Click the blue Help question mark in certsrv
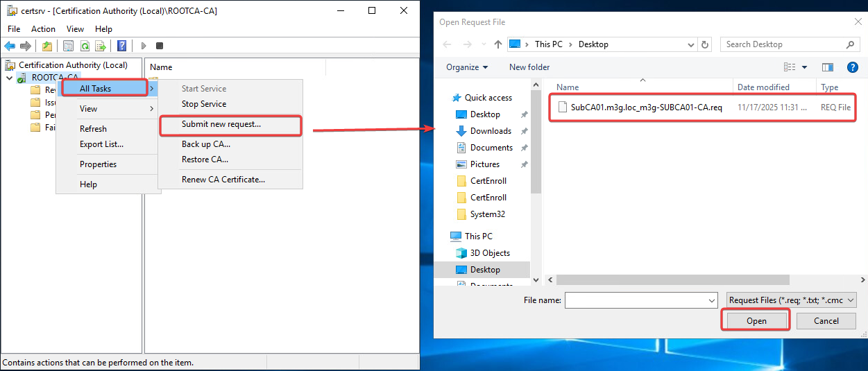868x371 pixels. pos(121,46)
